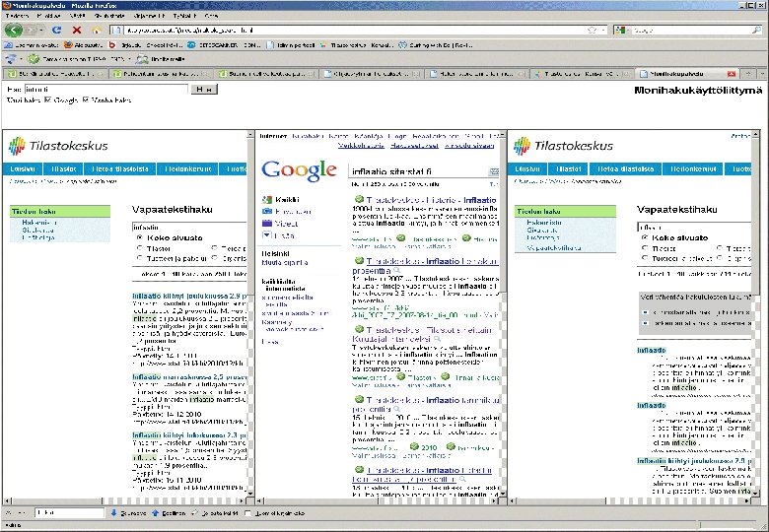Click the people icon in the toolbar
The width and height of the screenshot is (769, 532).
point(142,59)
